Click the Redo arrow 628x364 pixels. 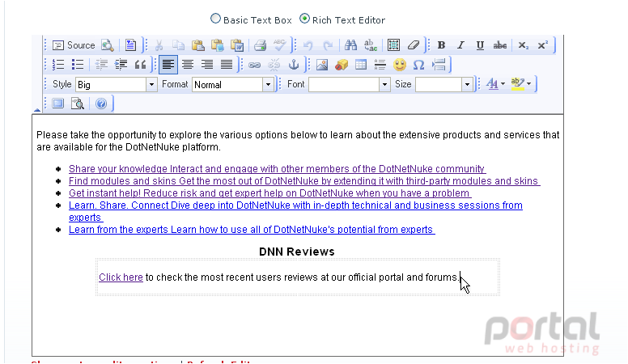[x=328, y=45]
